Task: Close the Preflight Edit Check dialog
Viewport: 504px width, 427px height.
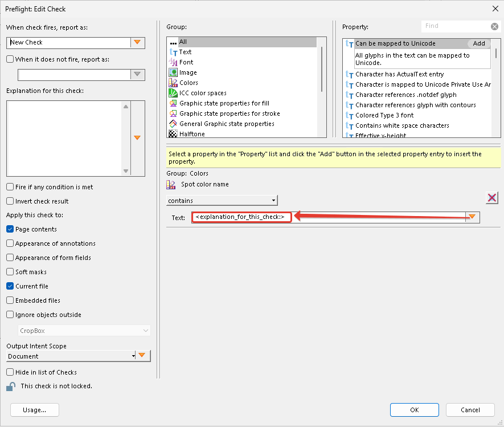Action: pos(495,9)
